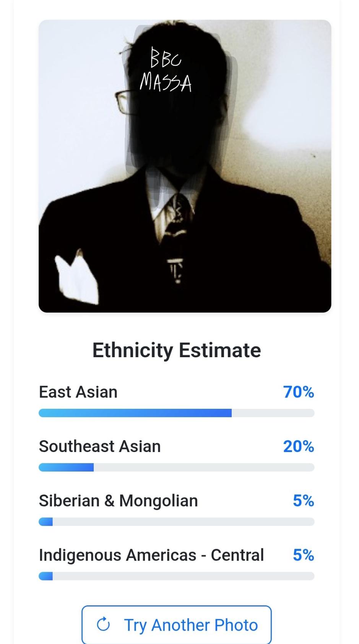
Task: Click the 20% Southeast Asian value
Action: [x=298, y=446]
